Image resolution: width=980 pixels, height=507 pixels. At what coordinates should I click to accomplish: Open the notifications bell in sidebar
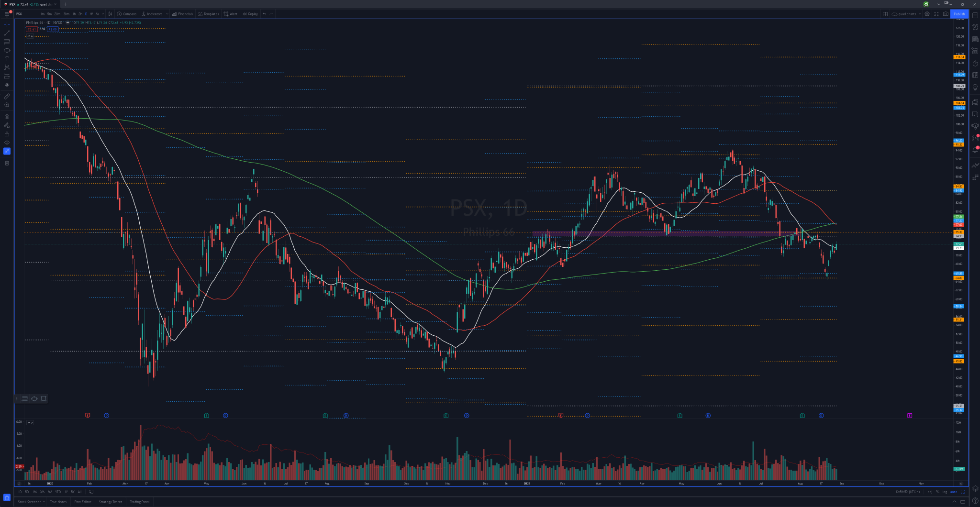click(x=975, y=150)
